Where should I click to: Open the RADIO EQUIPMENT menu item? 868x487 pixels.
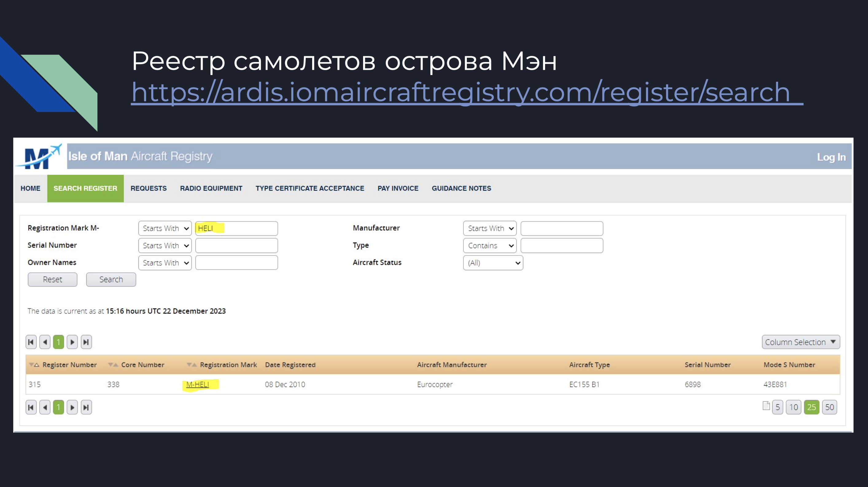point(211,189)
